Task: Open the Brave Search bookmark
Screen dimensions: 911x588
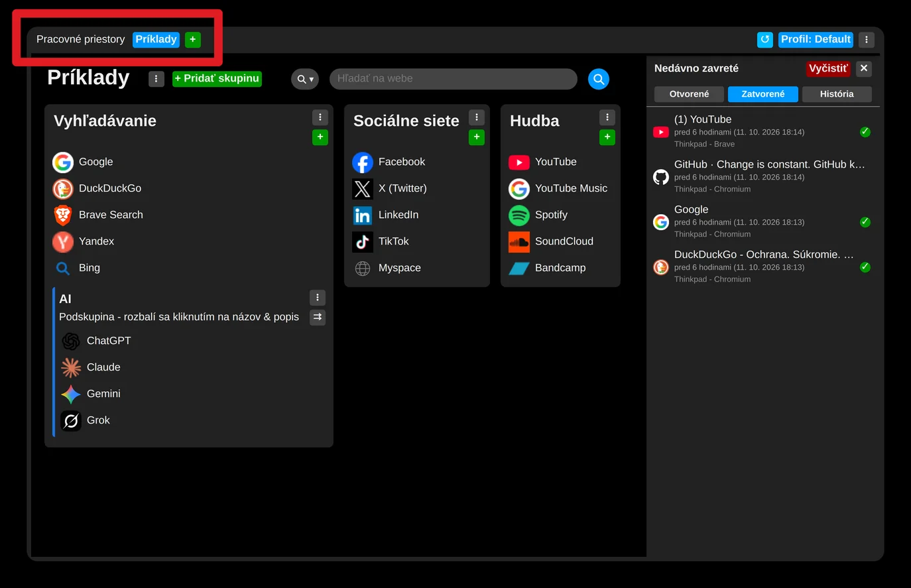Action: click(x=98, y=215)
